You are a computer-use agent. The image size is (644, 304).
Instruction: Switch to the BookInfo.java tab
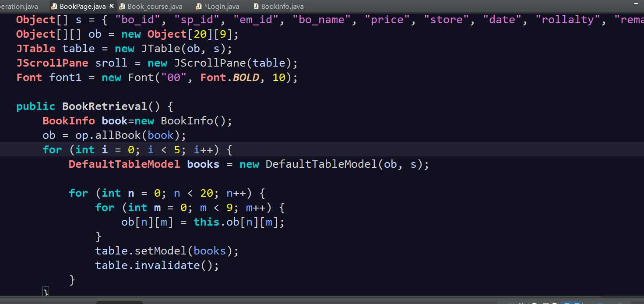click(278, 6)
